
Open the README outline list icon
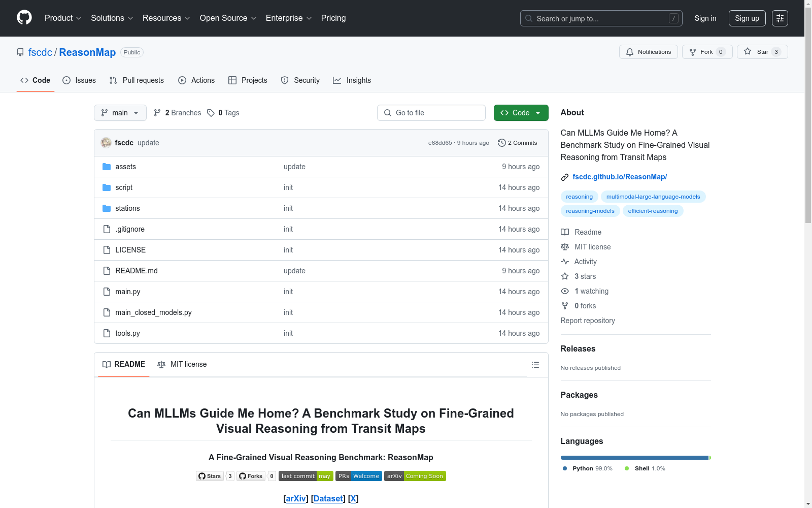[x=535, y=365]
